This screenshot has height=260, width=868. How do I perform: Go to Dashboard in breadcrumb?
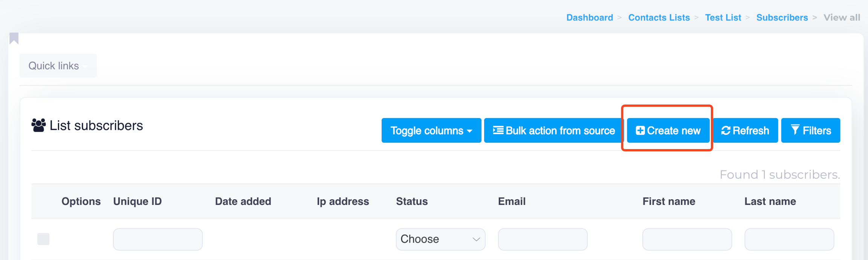pos(590,18)
